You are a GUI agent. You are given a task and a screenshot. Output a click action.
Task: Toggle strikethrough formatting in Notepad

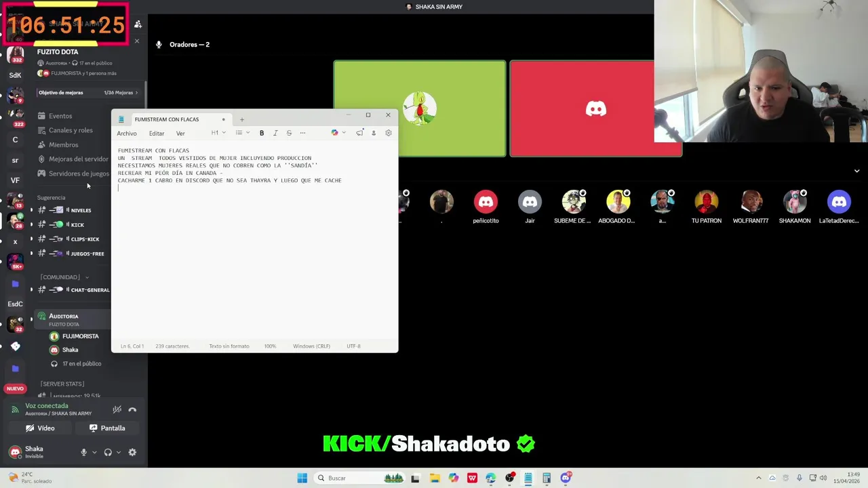(289, 133)
